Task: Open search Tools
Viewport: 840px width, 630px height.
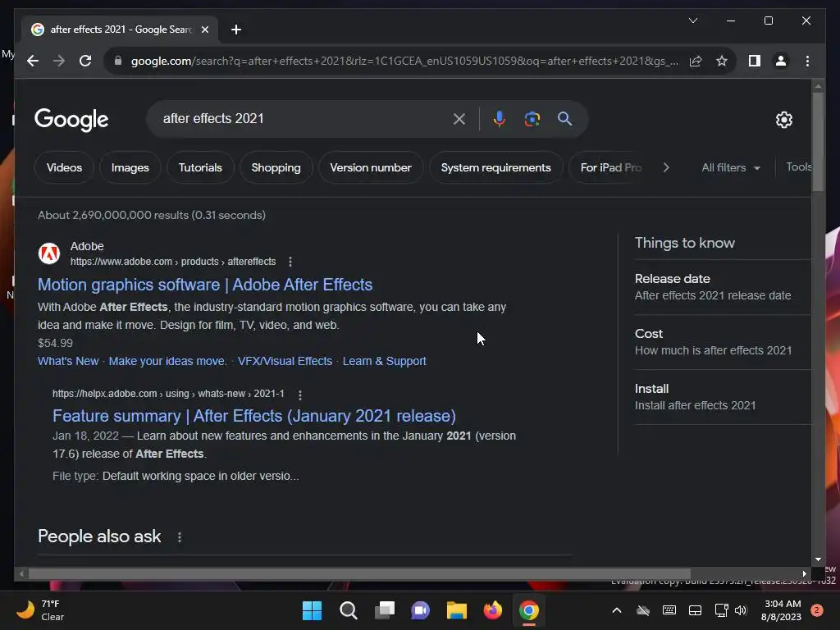Action: [798, 167]
